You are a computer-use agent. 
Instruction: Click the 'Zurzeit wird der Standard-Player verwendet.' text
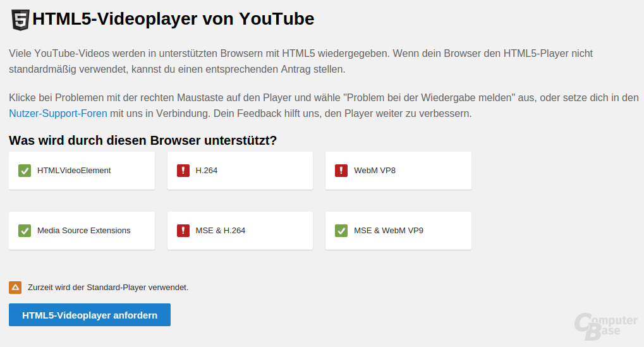point(108,288)
